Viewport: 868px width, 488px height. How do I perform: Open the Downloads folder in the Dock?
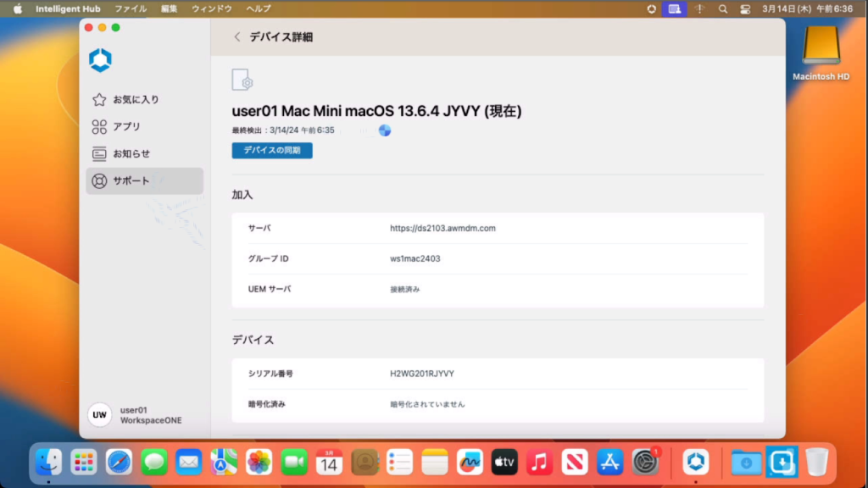[x=746, y=462]
